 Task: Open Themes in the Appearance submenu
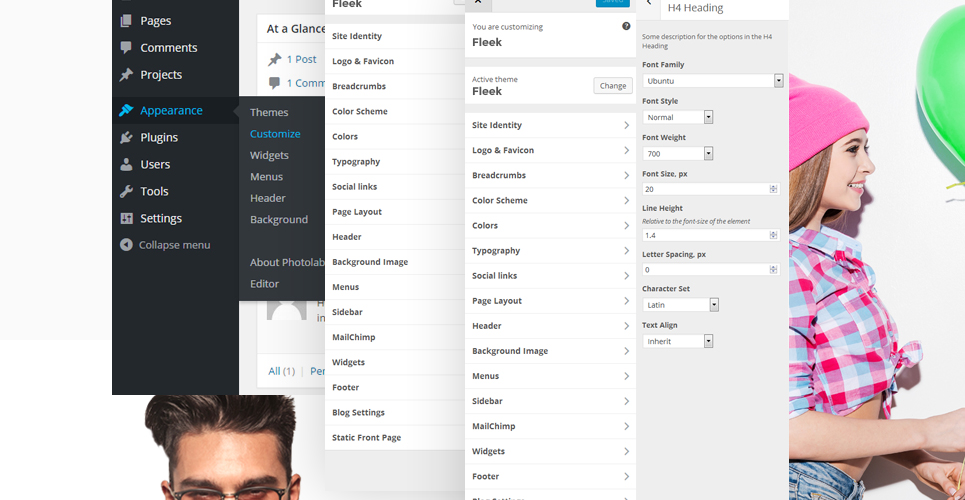(269, 112)
